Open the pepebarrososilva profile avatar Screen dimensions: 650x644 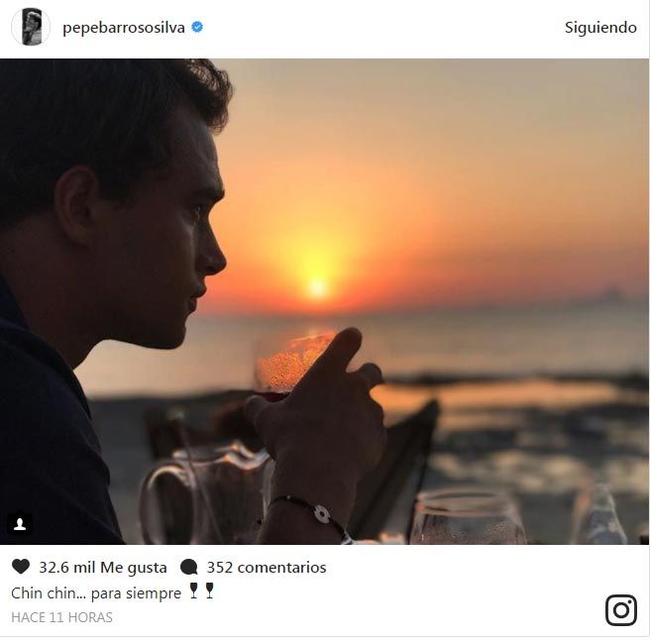(x=31, y=27)
